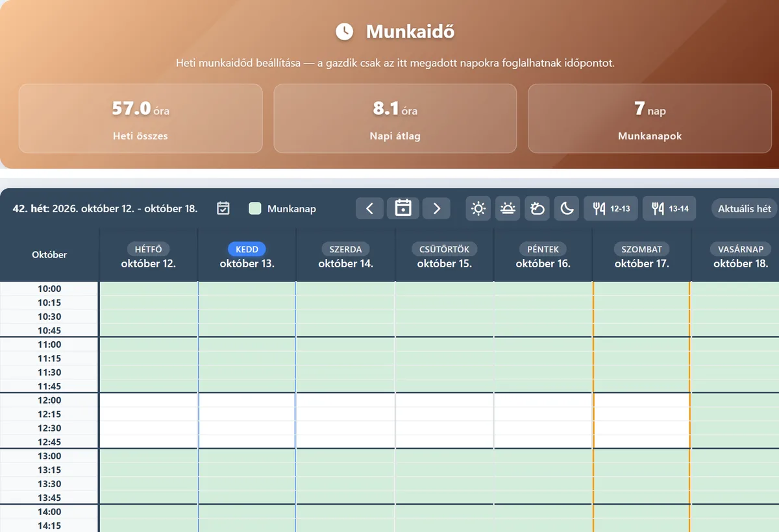Select the SZERDA day header
The width and height of the screenshot is (779, 532).
click(346, 249)
